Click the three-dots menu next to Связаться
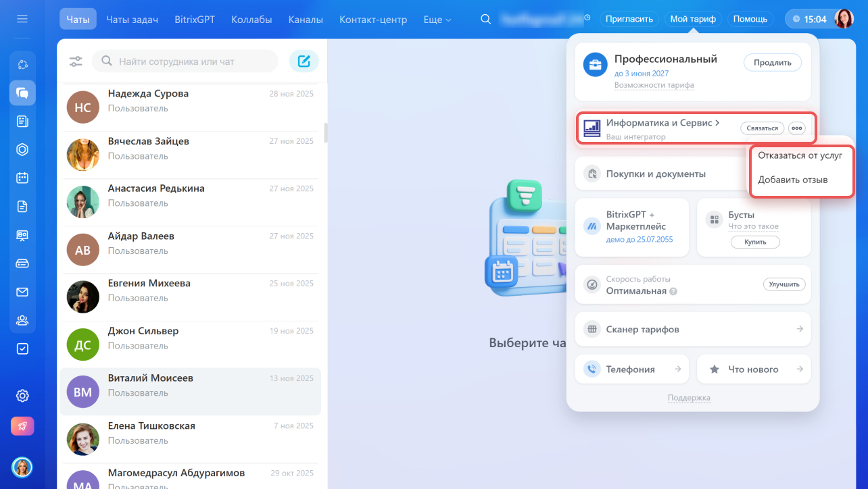Image resolution: width=868 pixels, height=489 pixels. [797, 128]
